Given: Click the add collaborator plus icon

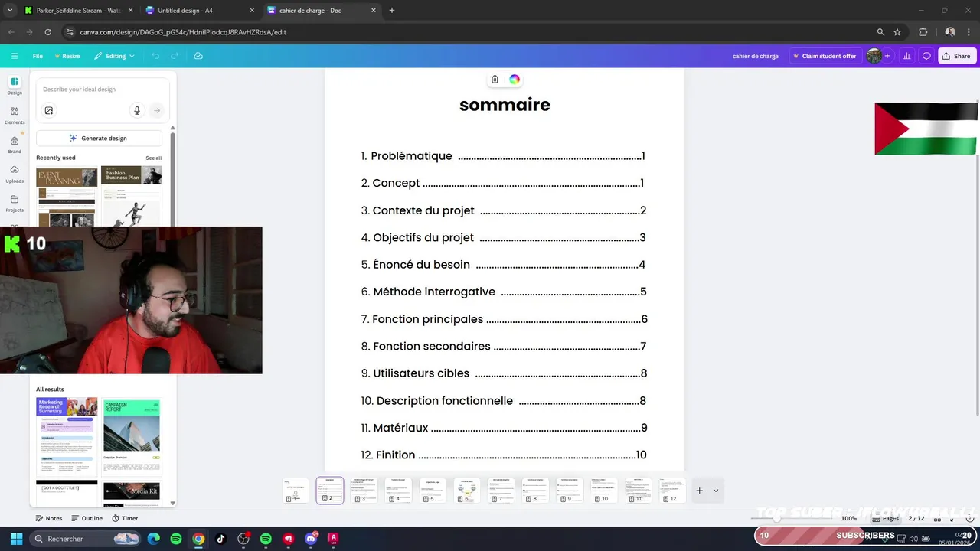Looking at the screenshot, I should click(887, 56).
